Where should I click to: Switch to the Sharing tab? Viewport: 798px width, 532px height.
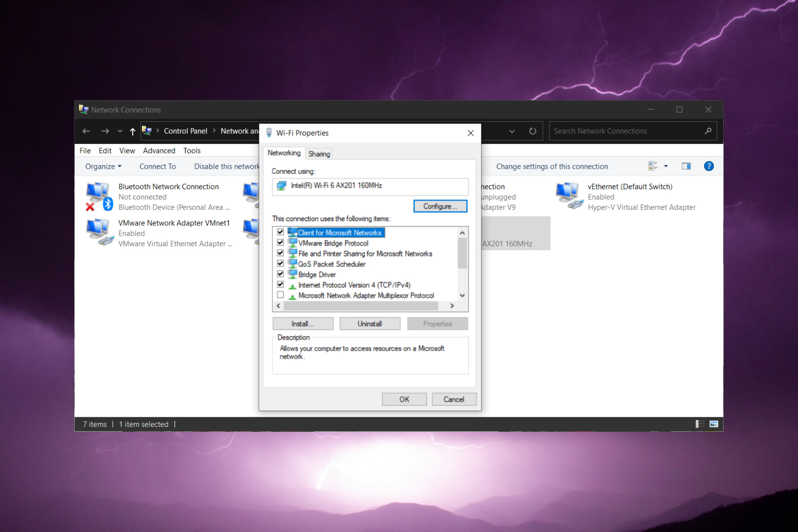319,154
